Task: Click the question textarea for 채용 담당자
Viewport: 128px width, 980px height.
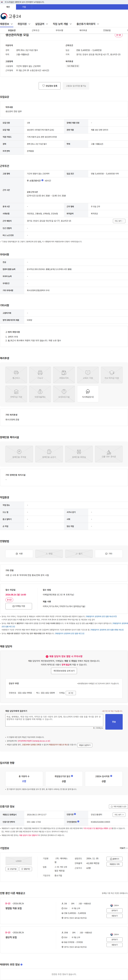Action: click(54, 720)
